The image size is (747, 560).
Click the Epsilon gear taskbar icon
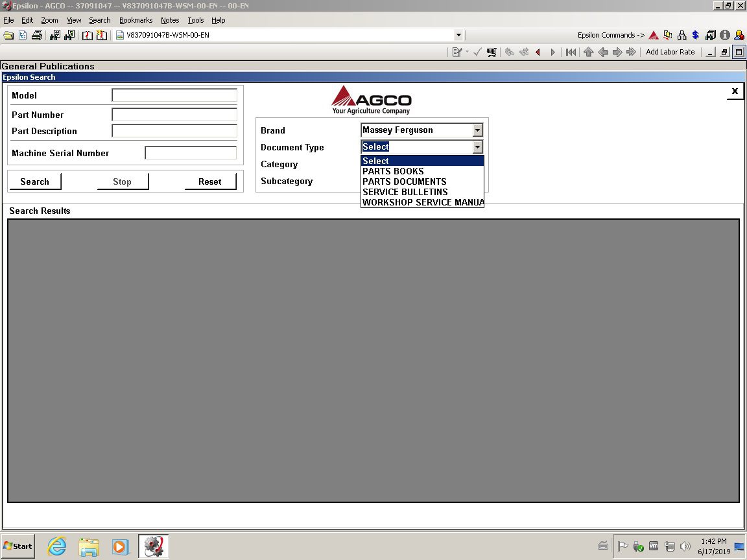click(x=154, y=546)
